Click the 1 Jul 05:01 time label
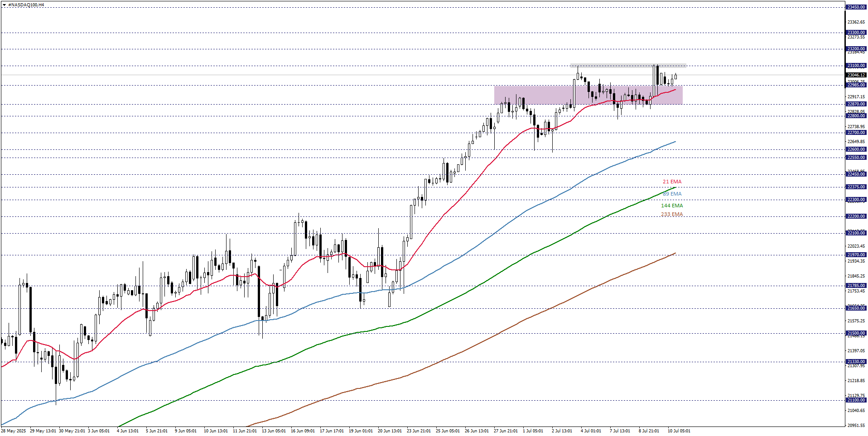Viewport: 868px width, 436px height. coord(533,431)
